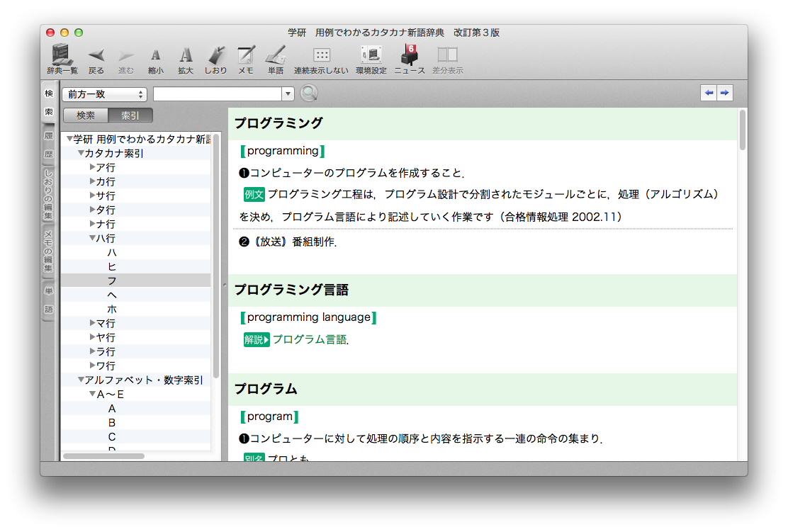Select the 索引 index segment

click(x=130, y=115)
